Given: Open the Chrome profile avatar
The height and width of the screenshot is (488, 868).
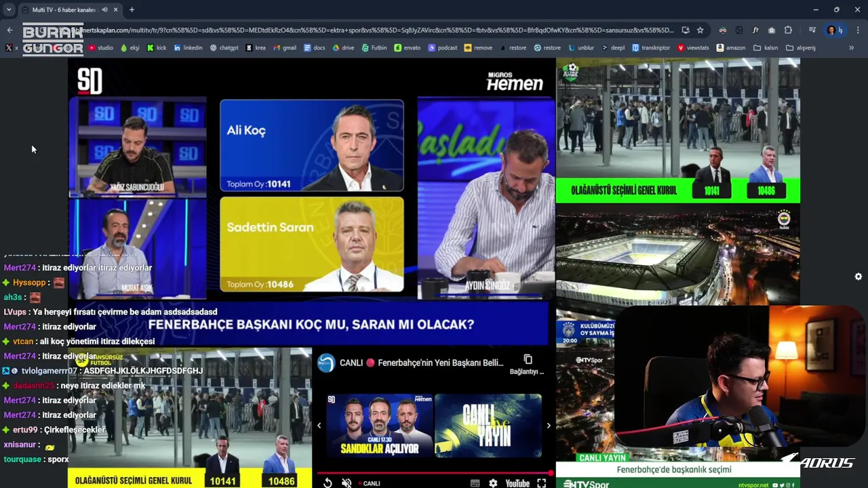Looking at the screenshot, I should pos(831,30).
